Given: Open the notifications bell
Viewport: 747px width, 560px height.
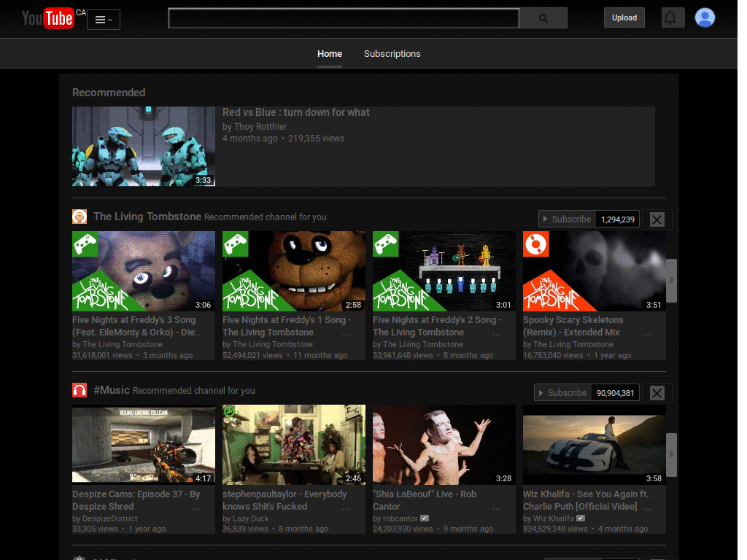Looking at the screenshot, I should 672,18.
